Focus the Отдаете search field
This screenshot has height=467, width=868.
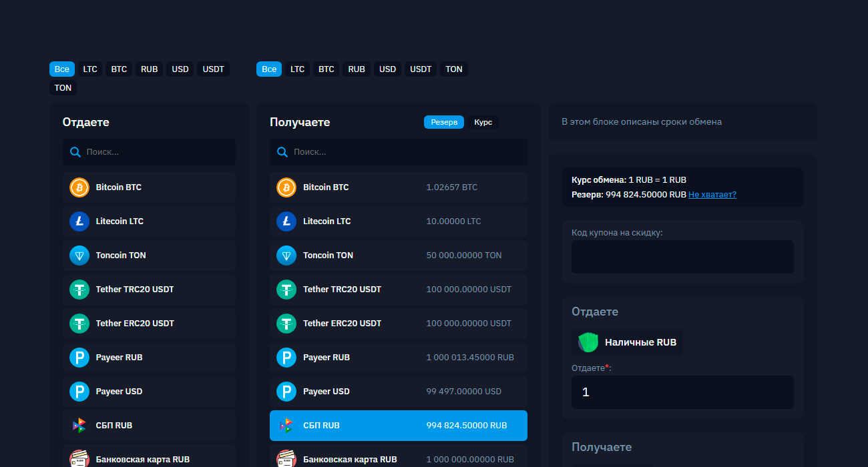[x=149, y=152]
